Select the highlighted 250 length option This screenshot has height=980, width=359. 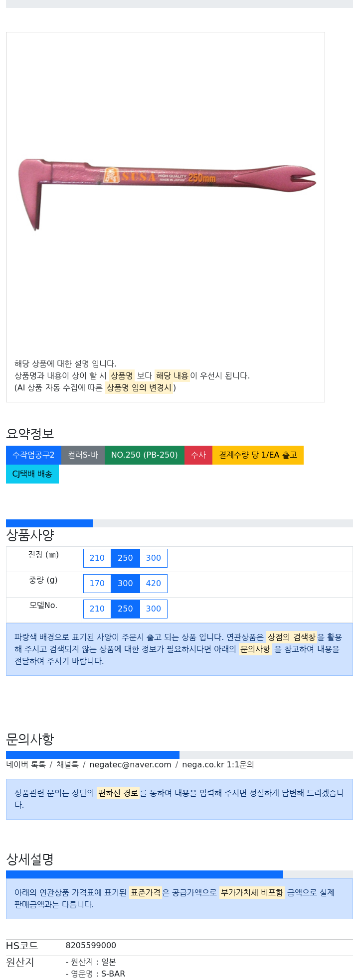click(x=125, y=558)
